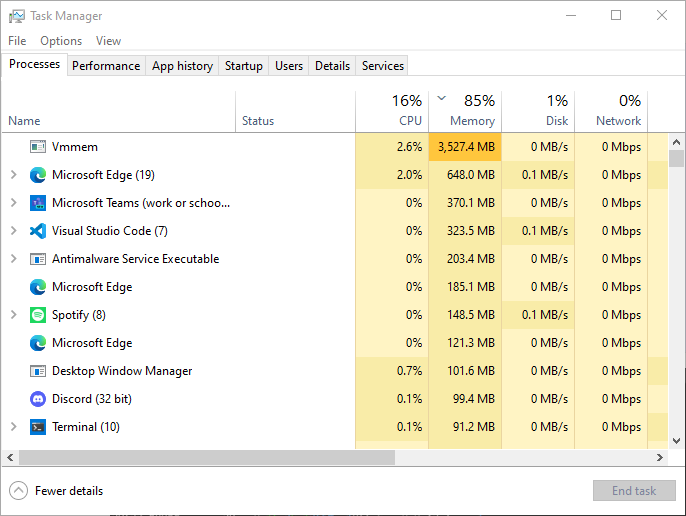This screenshot has height=516, width=686.
Task: Click the vertical scrollbar thumb
Action: click(x=676, y=158)
